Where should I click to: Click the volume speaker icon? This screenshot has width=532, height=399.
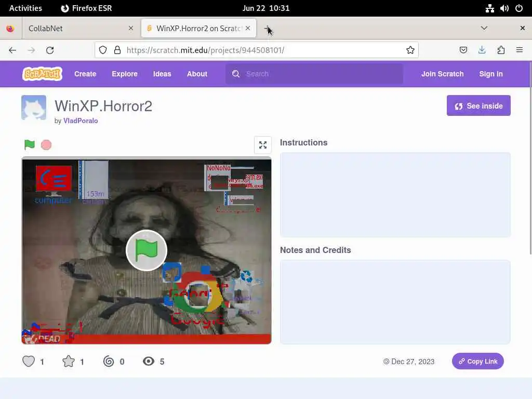coord(504,8)
